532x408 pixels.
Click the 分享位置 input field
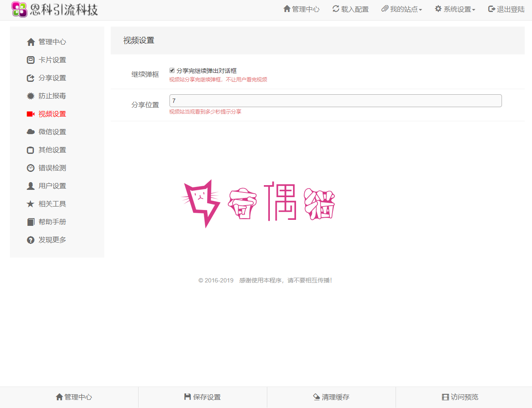336,101
